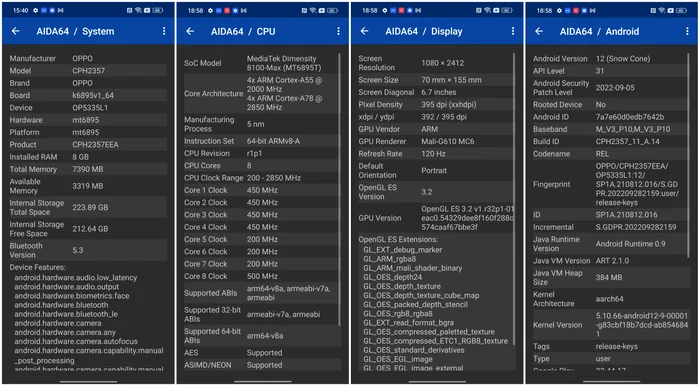This screenshot has width=700, height=386.
Task: Click the back arrow on the Android page
Action: click(x=539, y=31)
